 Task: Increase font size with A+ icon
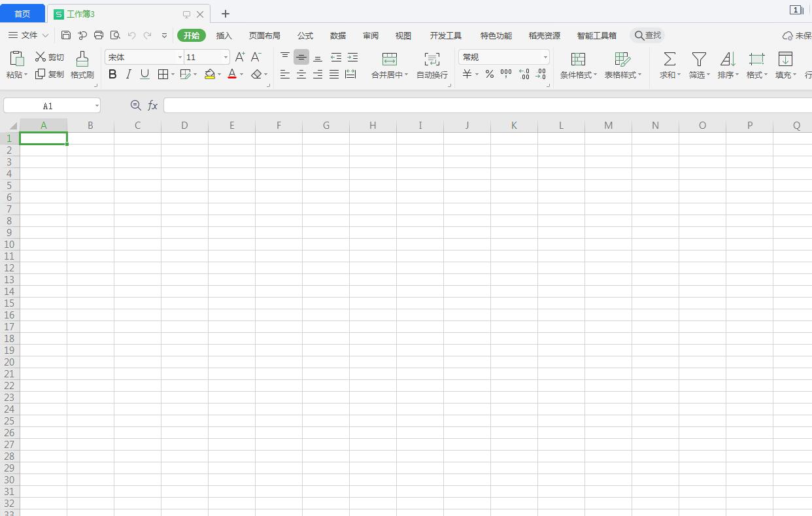tap(240, 58)
